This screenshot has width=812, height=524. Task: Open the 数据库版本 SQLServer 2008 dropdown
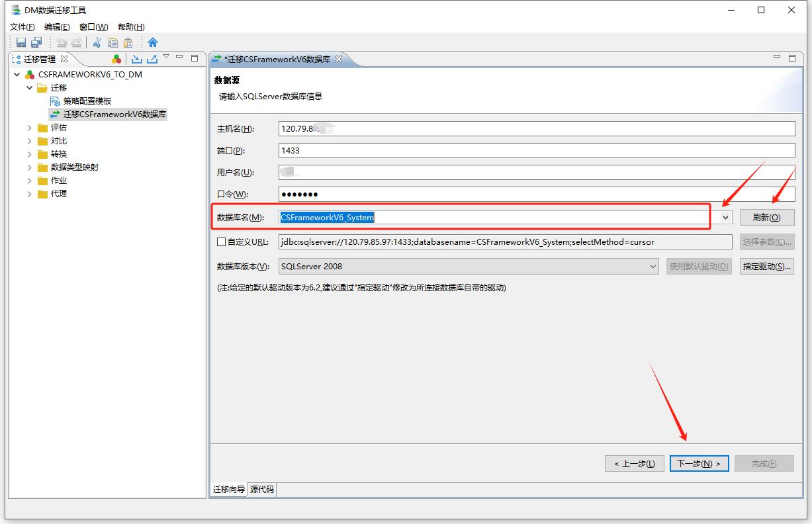coord(469,267)
